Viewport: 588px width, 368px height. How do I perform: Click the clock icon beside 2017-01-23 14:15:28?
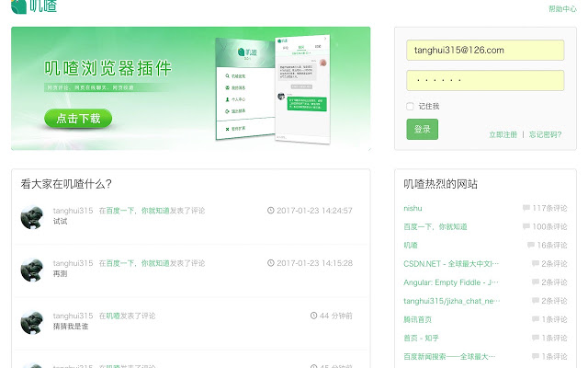[x=270, y=263]
